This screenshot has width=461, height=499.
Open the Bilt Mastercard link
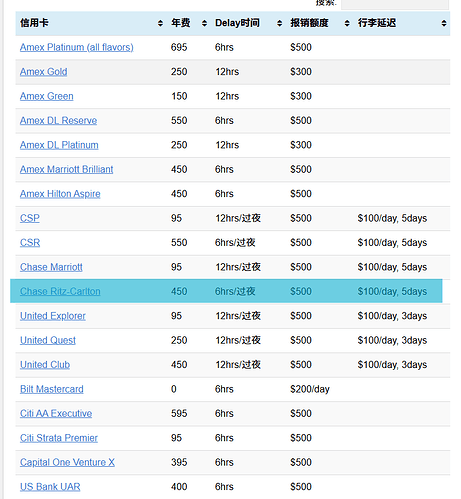click(52, 389)
